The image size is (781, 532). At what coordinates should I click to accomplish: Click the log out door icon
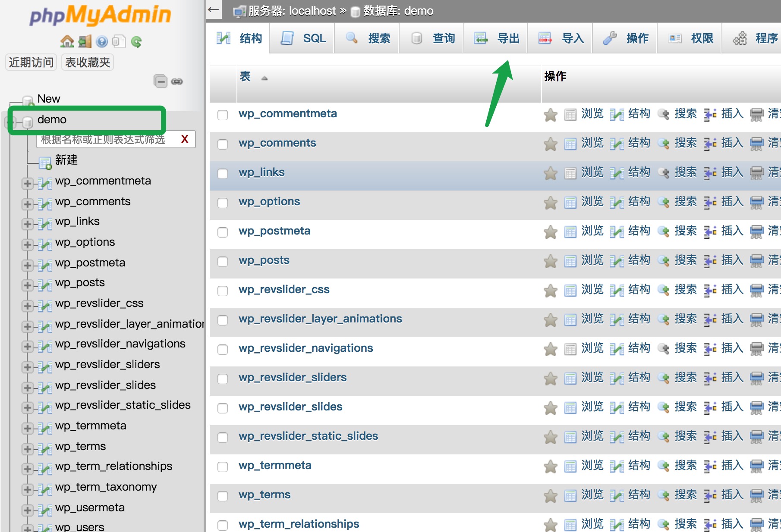(85, 41)
